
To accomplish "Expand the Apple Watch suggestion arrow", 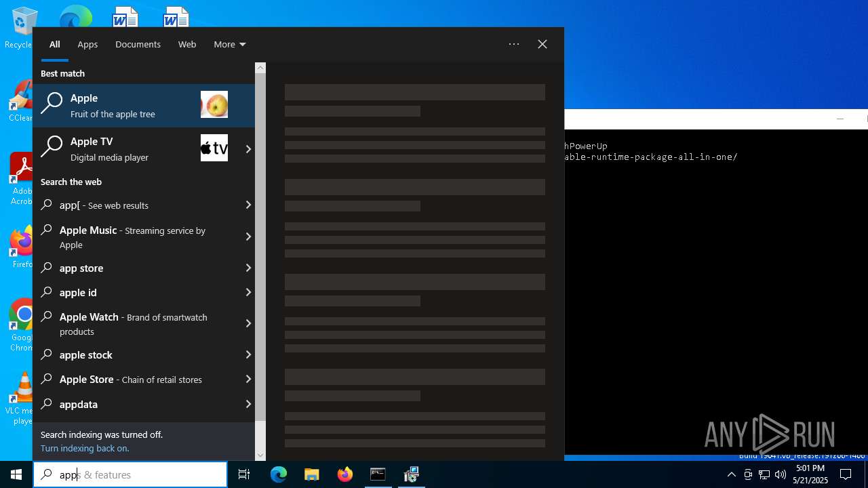I will tap(248, 323).
